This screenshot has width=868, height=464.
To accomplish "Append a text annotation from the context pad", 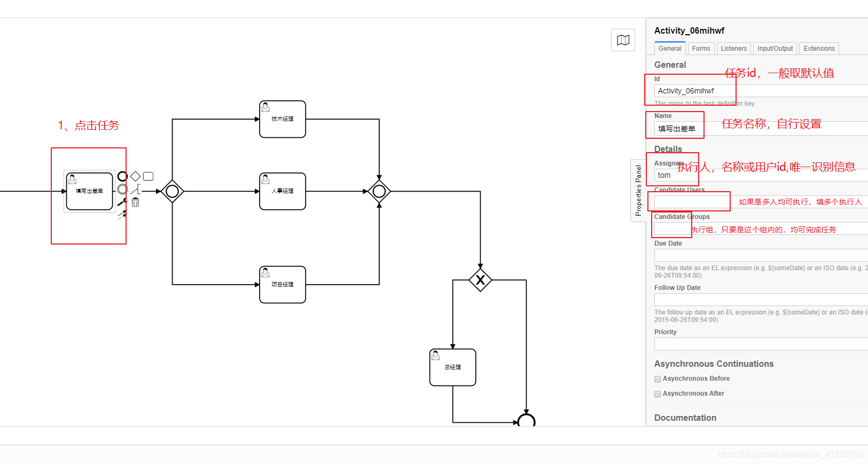I will tap(136, 189).
